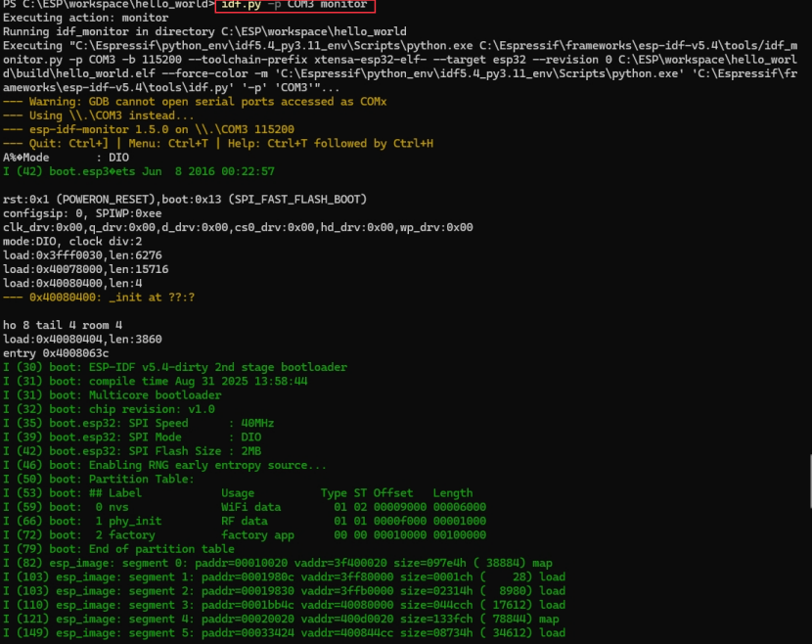Click the 'nvs' WiFi data partition row
The image size is (812, 644).
click(245, 507)
